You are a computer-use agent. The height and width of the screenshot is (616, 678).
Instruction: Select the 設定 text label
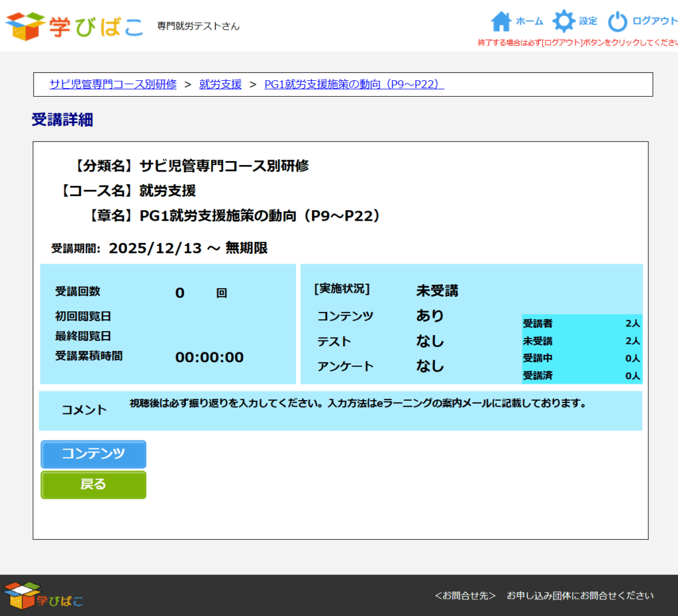pyautogui.click(x=588, y=21)
